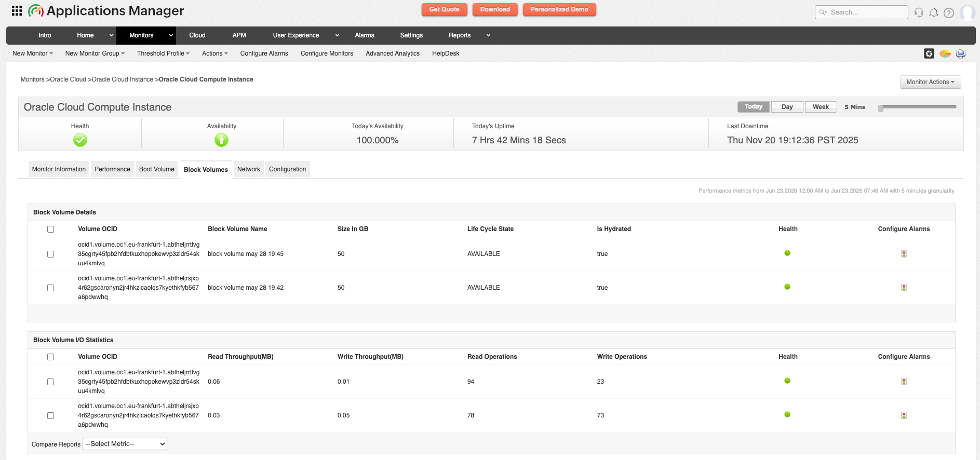Screen dimensions: 980x460
Task: Open the Advanced Analytics link
Action: click(393, 53)
